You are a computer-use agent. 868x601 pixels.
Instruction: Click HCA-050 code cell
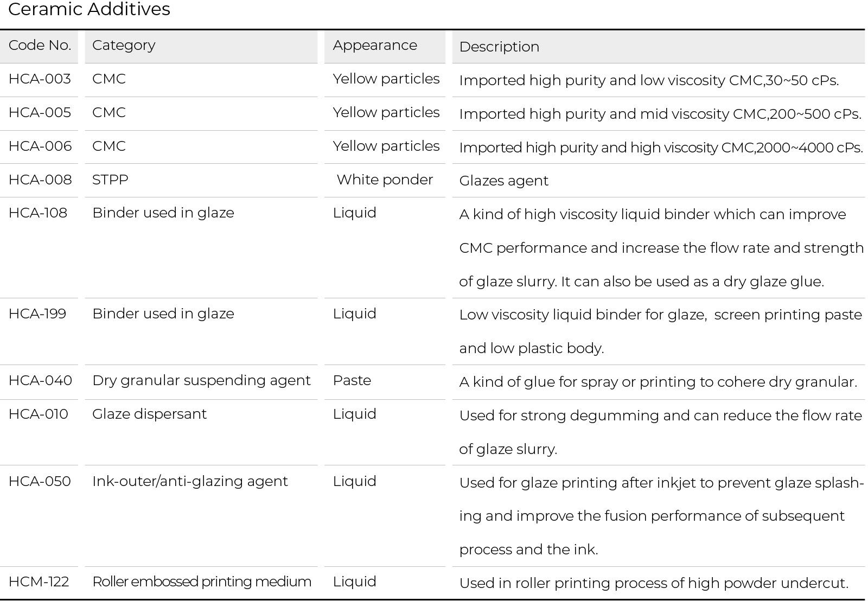40,482
